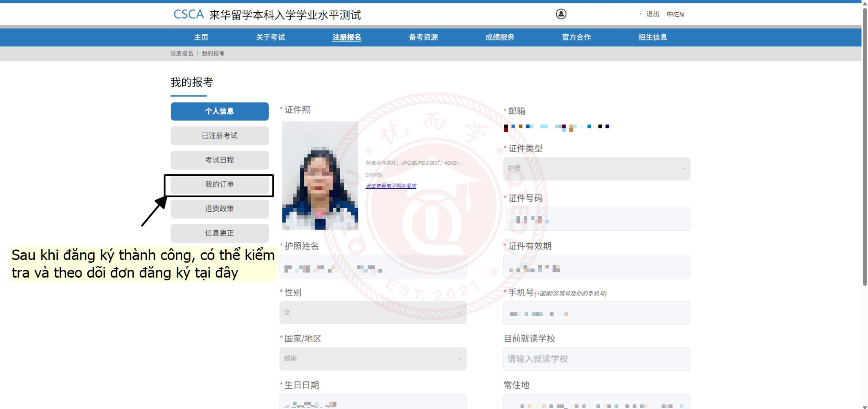This screenshot has width=868, height=409.
Task: Expand the 证件类型 dropdown
Action: [x=596, y=169]
